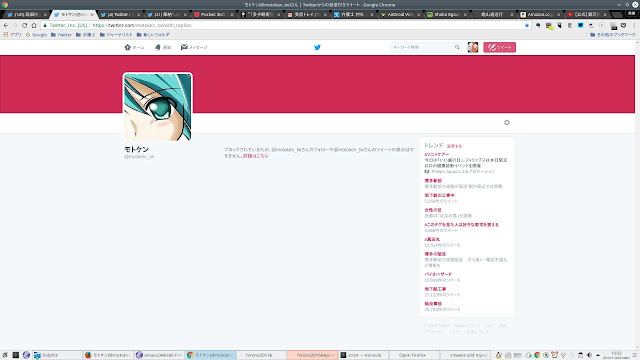Switch to the Airdroid Web browser tab
This screenshot has height=360, width=640.
(399, 14)
